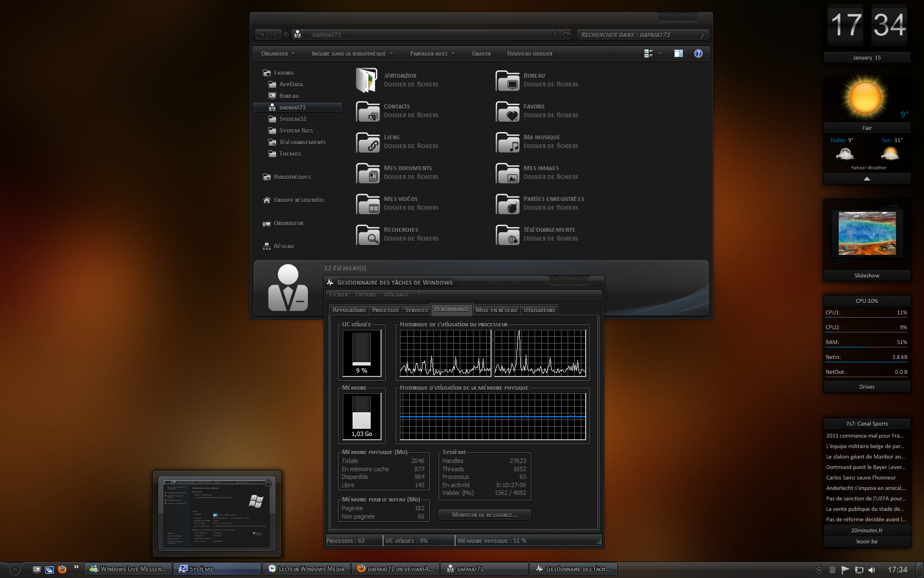Open the Action Center flag icon
The width and height of the screenshot is (924, 578).
point(845,570)
